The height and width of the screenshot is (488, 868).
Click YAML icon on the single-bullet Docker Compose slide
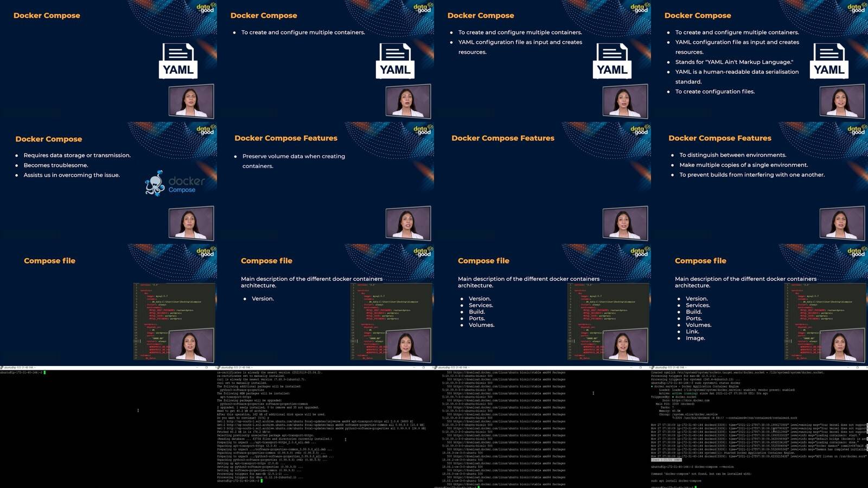[x=395, y=61]
